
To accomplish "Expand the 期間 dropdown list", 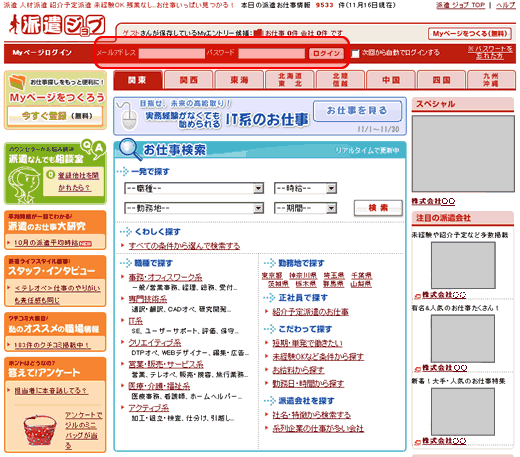I will [305, 208].
